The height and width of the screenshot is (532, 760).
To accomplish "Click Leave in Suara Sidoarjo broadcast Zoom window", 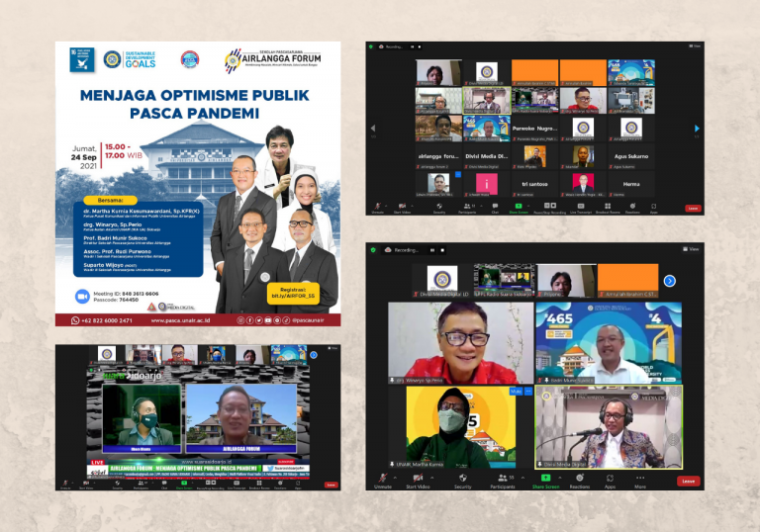I will tap(331, 485).
